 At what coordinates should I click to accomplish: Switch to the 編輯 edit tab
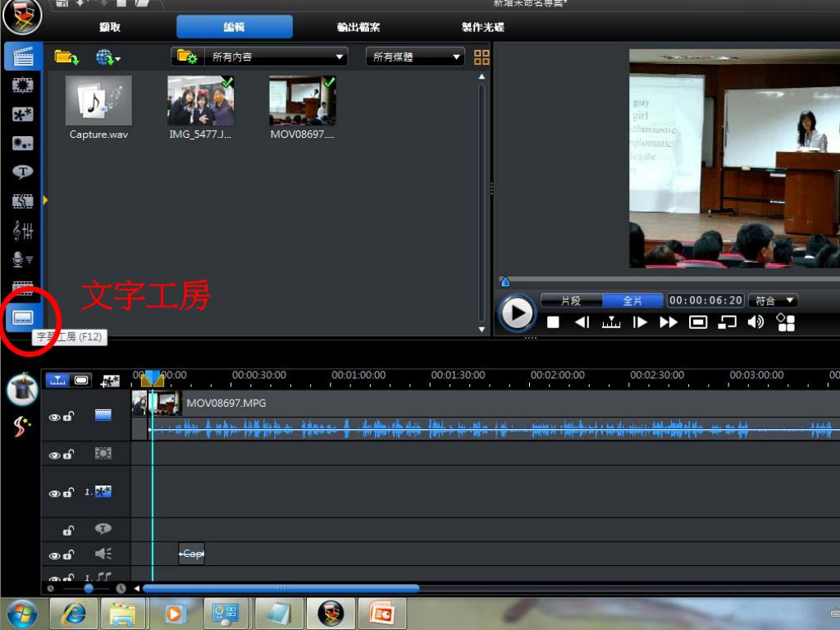click(235, 27)
